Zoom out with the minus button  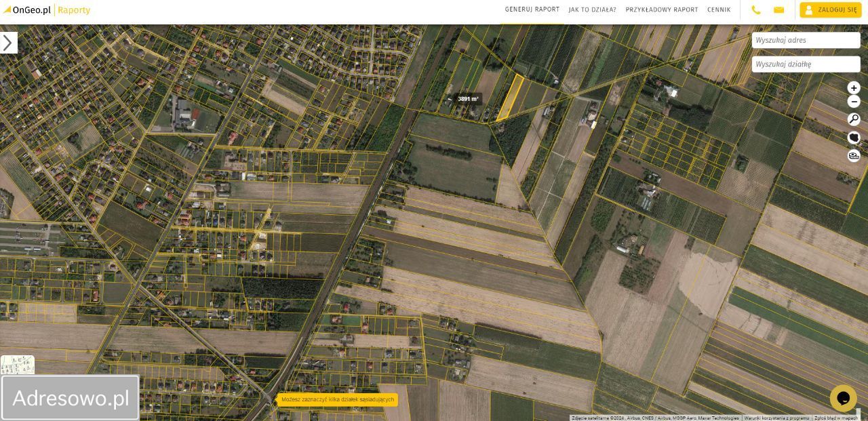pyautogui.click(x=854, y=102)
